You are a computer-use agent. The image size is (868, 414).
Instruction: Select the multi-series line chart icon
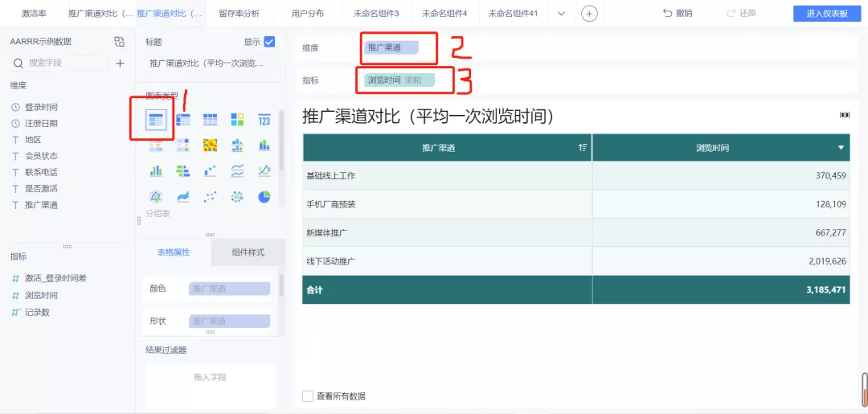click(x=264, y=171)
